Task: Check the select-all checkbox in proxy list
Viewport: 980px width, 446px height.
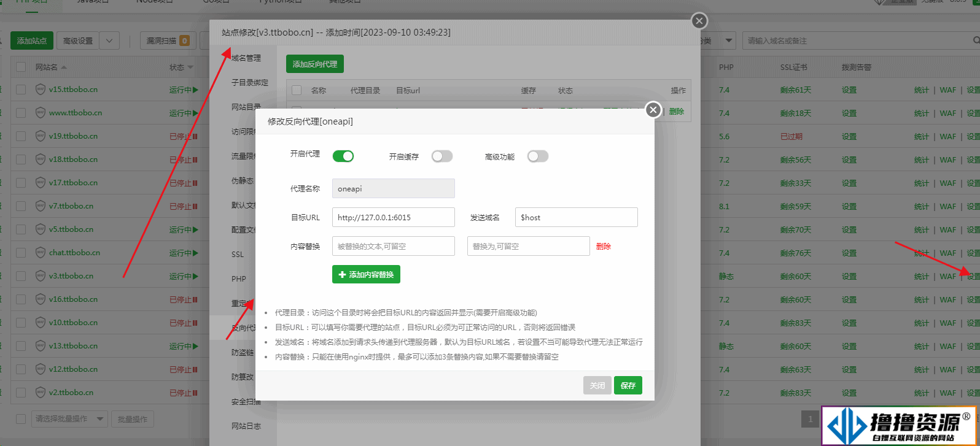Action: tap(297, 90)
